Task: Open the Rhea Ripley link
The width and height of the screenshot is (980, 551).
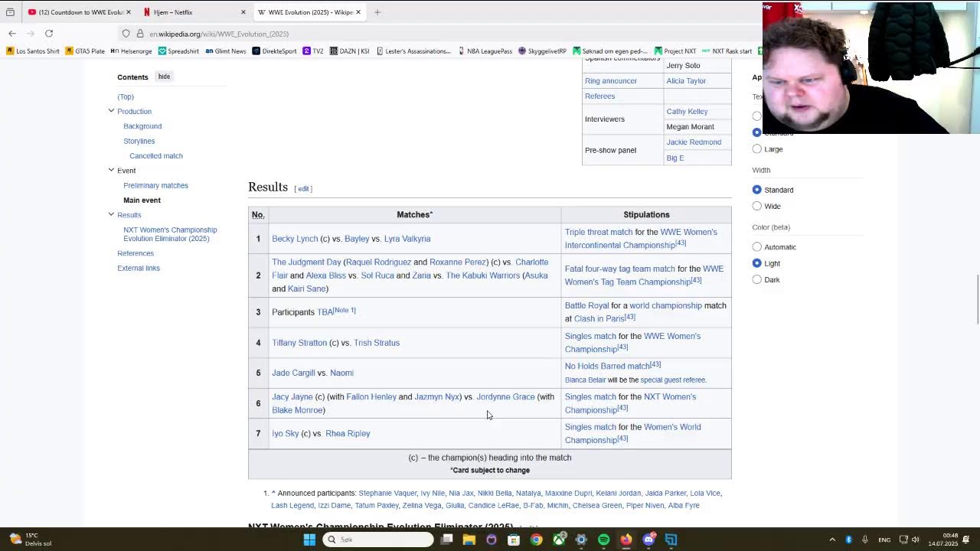Action: point(348,433)
